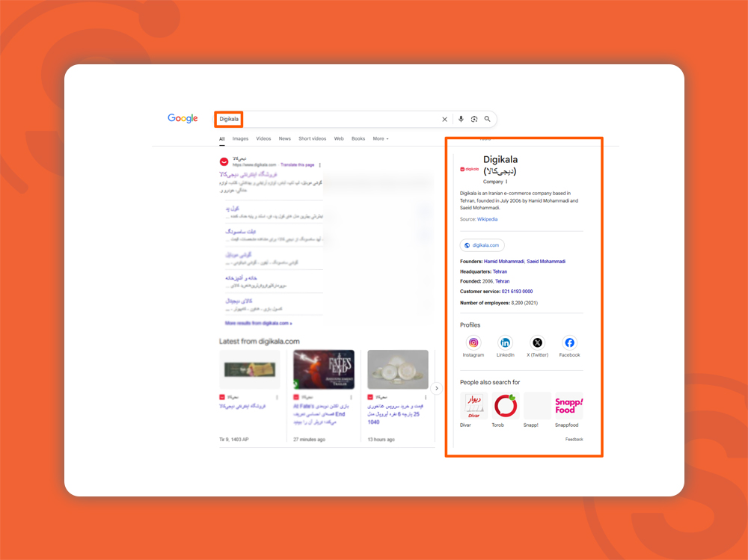
Task: Open the Headquarters Tehran link
Action: (500, 271)
